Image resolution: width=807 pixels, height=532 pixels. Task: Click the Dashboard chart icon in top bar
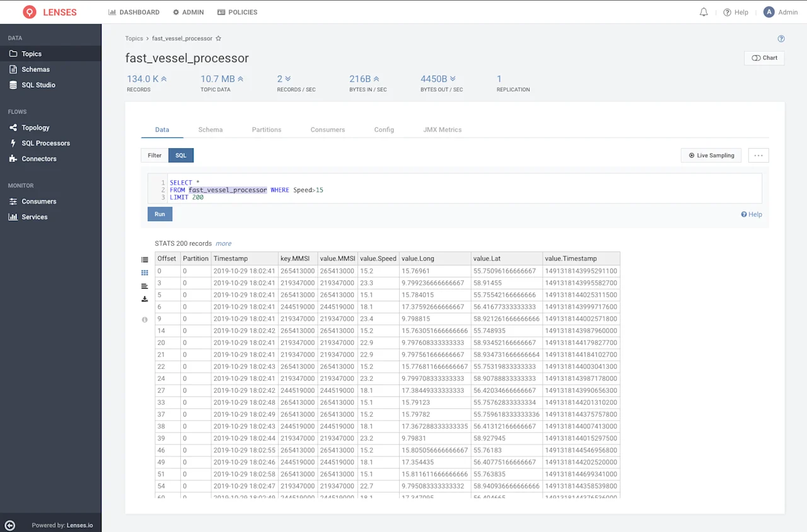click(x=112, y=12)
